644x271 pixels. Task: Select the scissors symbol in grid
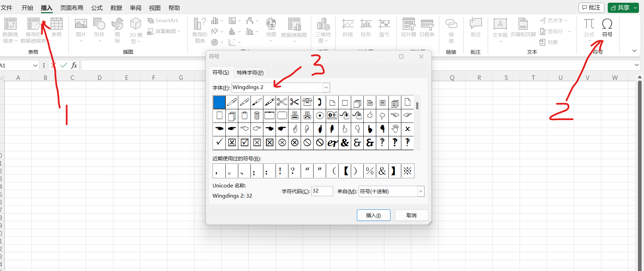tap(295, 102)
